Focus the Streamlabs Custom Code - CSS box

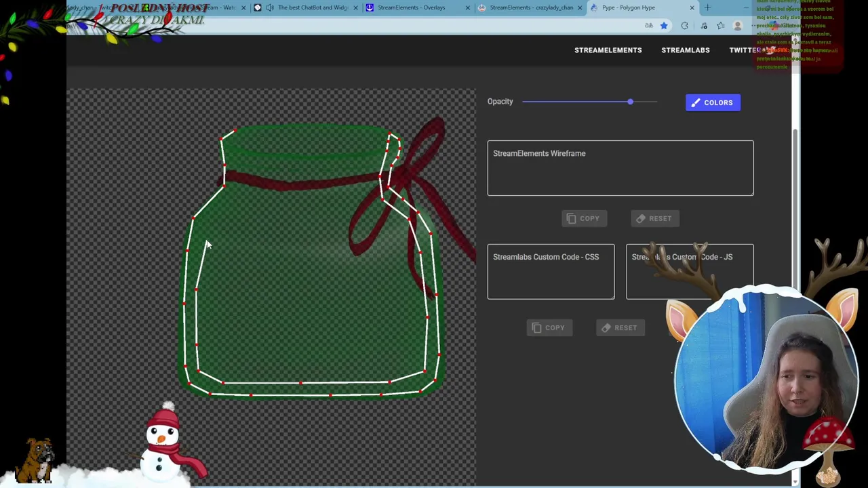(x=551, y=272)
